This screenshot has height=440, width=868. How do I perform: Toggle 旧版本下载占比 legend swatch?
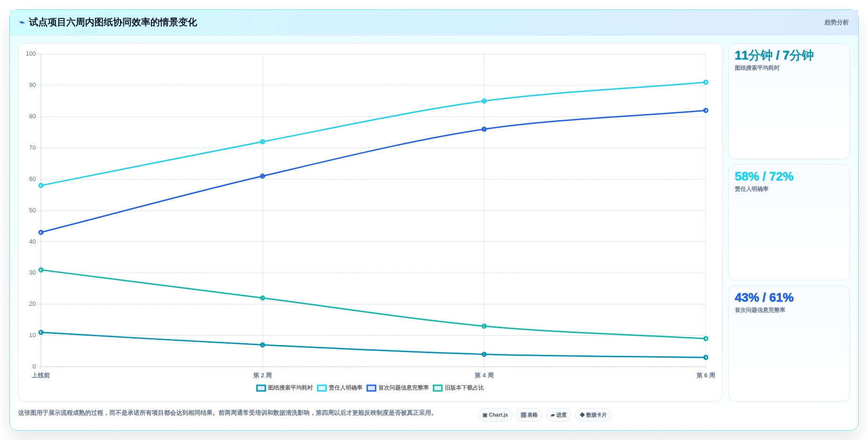click(x=438, y=388)
